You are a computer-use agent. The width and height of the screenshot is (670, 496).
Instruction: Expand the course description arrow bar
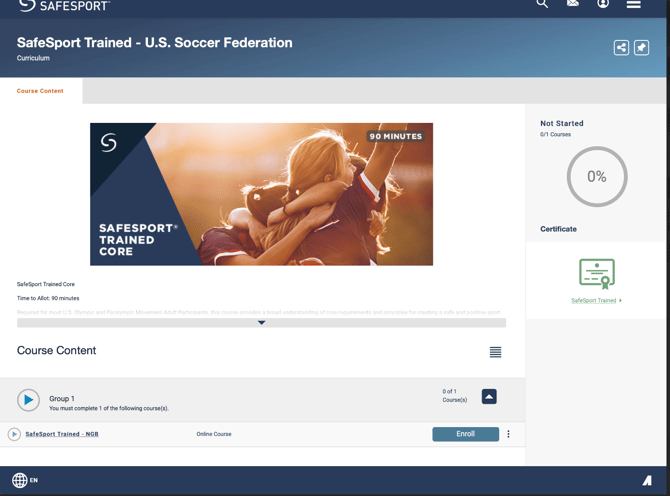coord(261,323)
